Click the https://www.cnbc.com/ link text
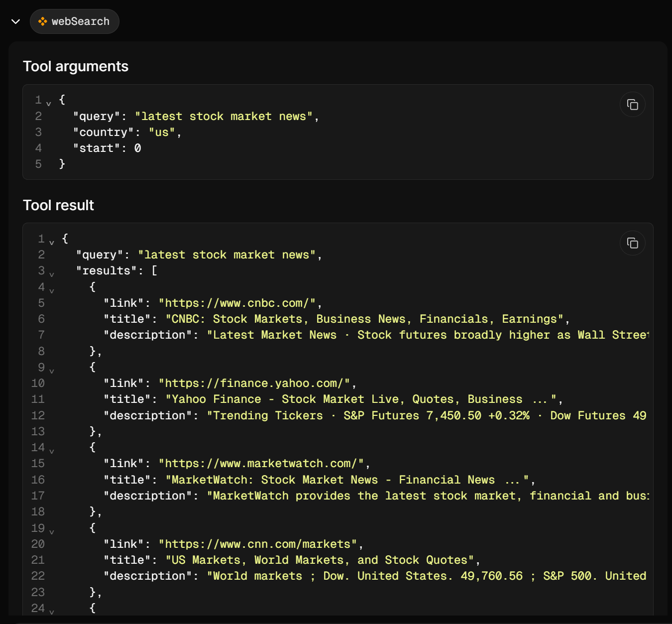 pyautogui.click(x=237, y=303)
